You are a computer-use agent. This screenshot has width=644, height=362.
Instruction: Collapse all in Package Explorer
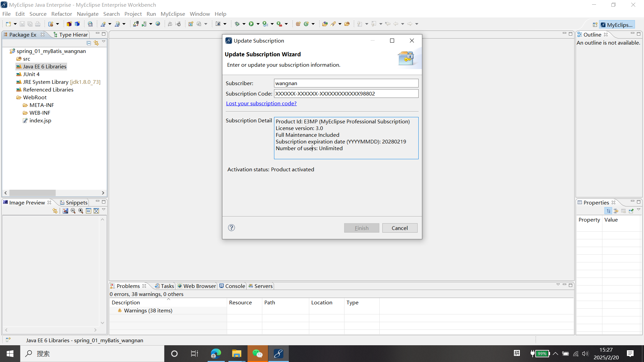coord(89,43)
